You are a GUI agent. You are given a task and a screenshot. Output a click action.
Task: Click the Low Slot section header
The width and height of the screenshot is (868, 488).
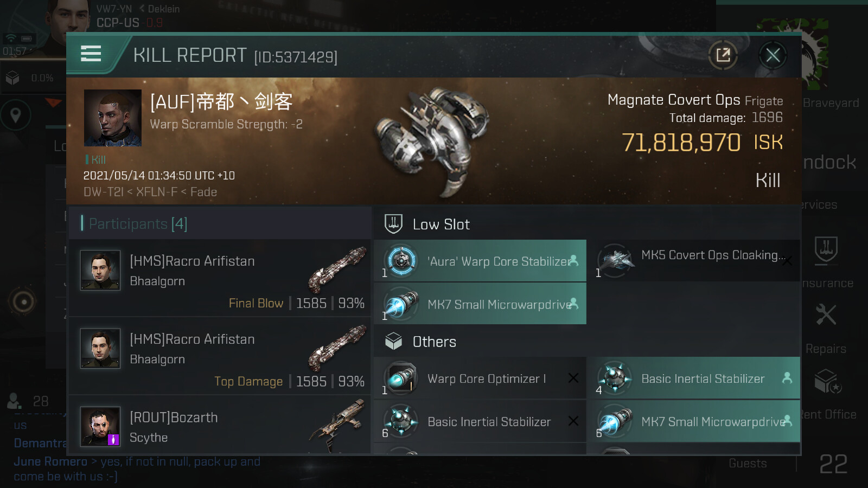coord(441,224)
